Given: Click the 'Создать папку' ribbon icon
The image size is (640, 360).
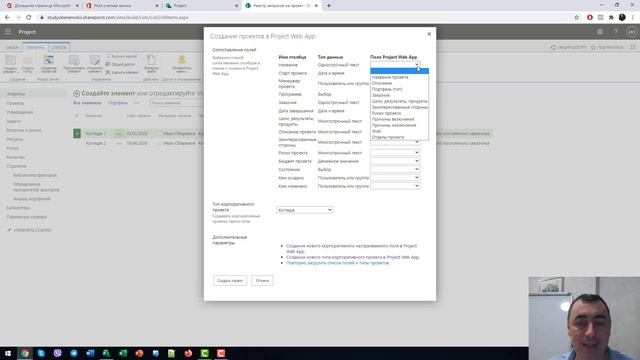Looking at the screenshot, I should [28, 64].
